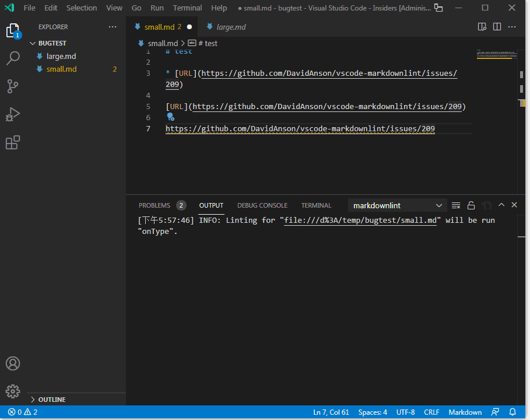Open the Source Control view

13,86
